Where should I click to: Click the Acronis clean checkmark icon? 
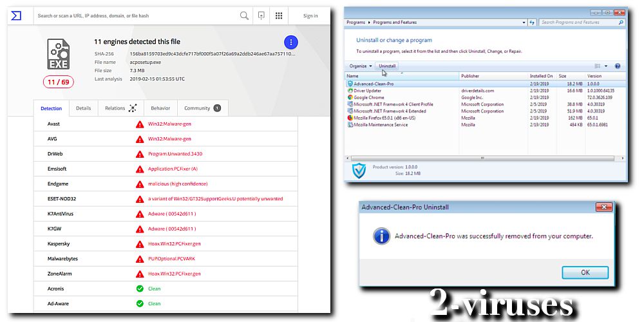coord(140,289)
